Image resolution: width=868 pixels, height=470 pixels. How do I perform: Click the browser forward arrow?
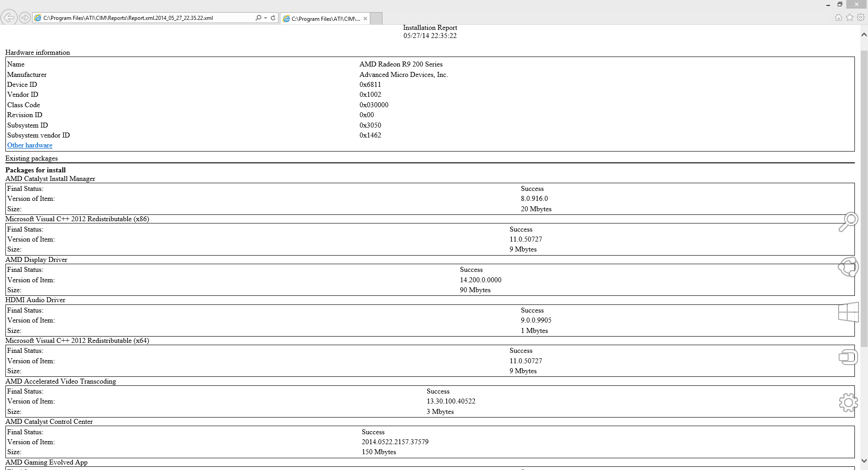[x=25, y=18]
